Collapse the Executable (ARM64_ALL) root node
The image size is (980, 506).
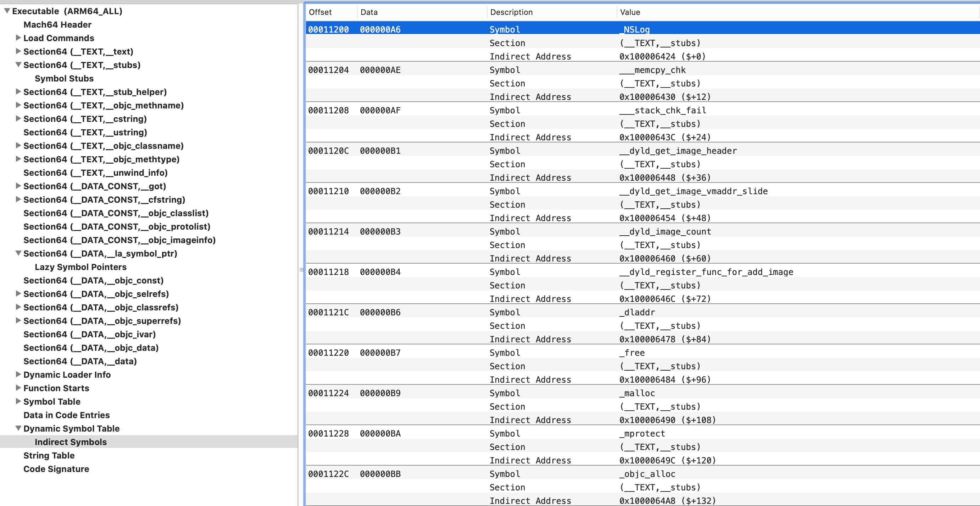click(x=7, y=11)
